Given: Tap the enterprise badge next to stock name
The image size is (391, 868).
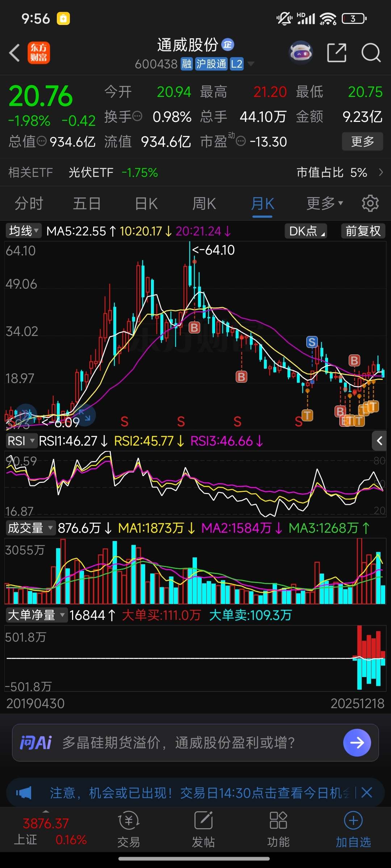Looking at the screenshot, I should point(228,44).
